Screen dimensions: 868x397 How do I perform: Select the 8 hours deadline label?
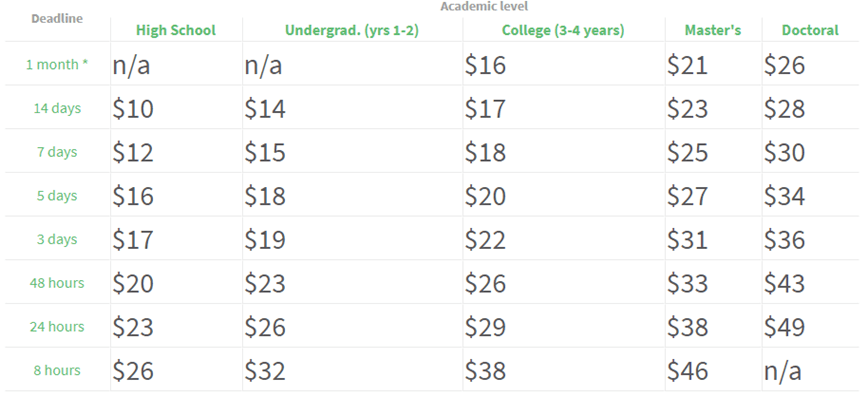57,370
